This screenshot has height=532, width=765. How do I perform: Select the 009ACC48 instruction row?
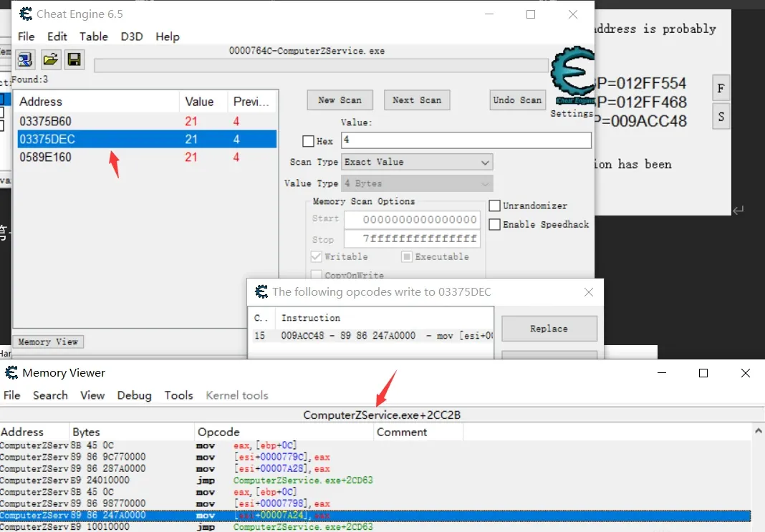[372, 336]
